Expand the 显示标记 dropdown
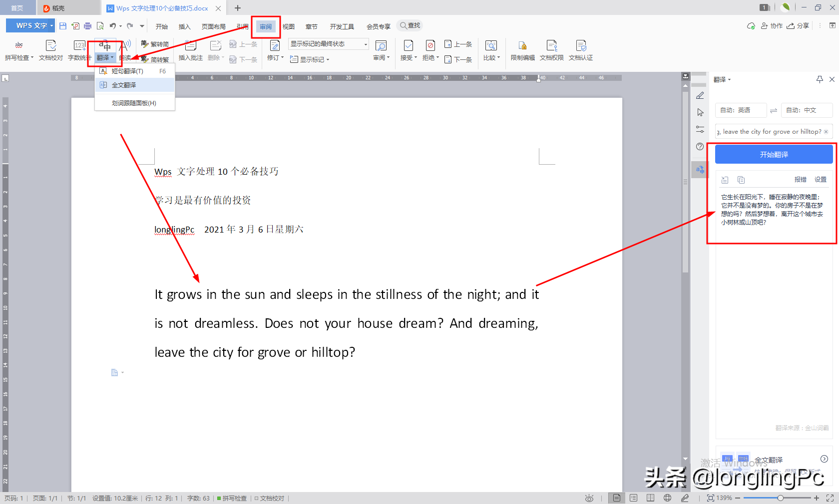839x504 pixels. click(x=328, y=59)
